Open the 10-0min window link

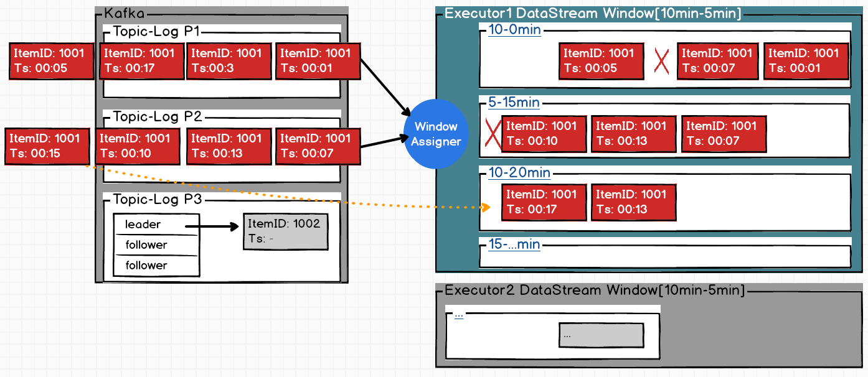(x=514, y=30)
